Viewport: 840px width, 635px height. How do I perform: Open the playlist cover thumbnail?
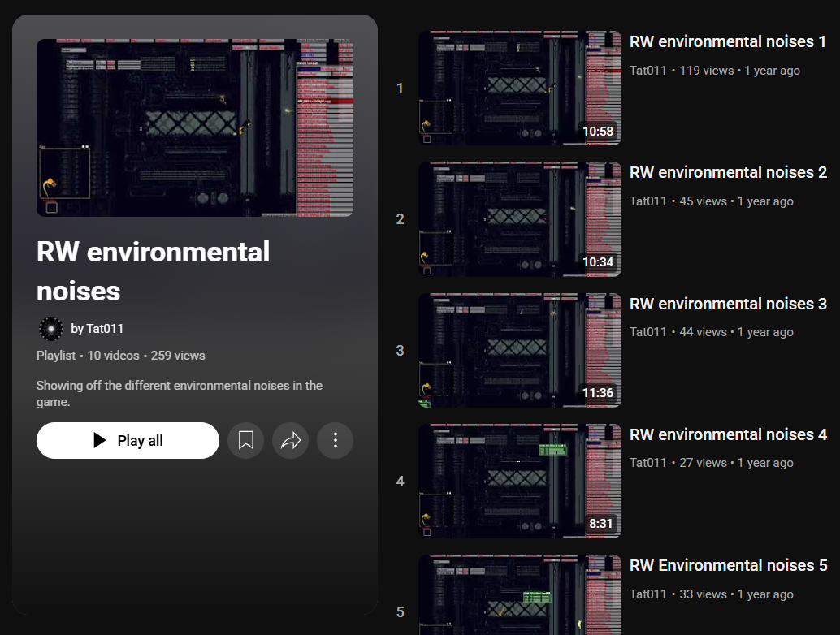pyautogui.click(x=195, y=128)
